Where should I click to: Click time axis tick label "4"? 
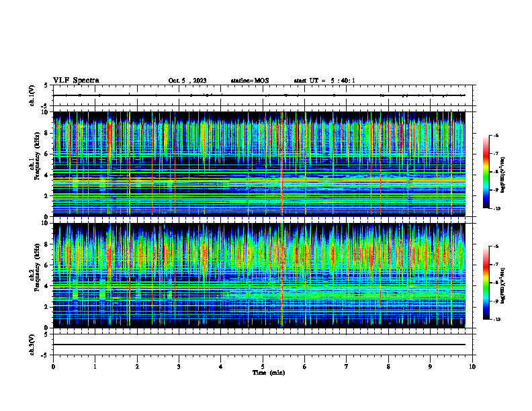[x=220, y=367]
